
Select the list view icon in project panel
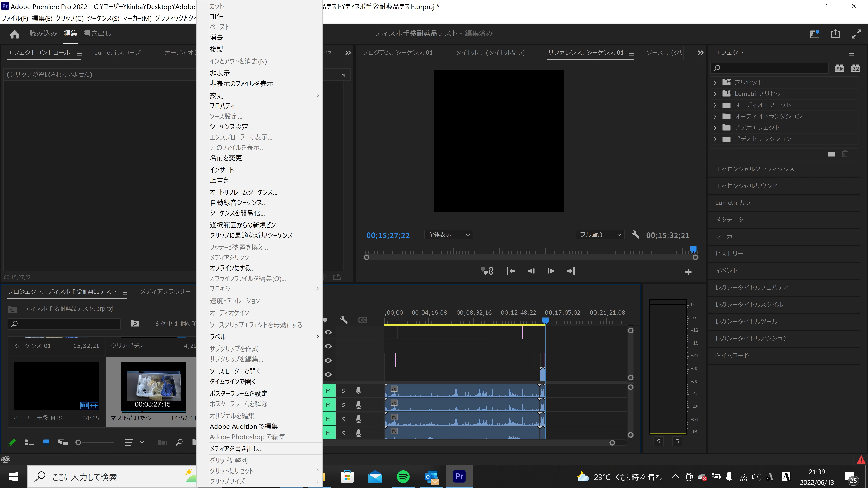pos(29,443)
